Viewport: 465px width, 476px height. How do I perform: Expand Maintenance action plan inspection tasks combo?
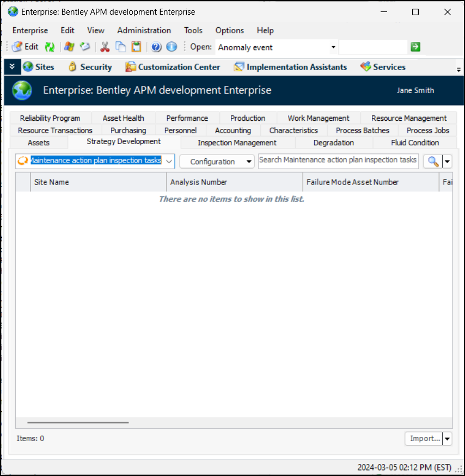tap(169, 161)
